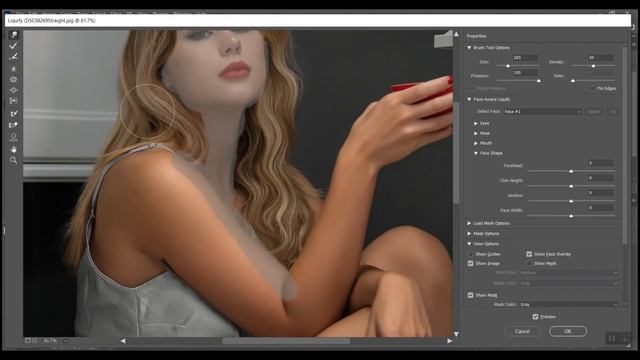
Task: Click the Chin Height value field
Action: tap(600, 178)
